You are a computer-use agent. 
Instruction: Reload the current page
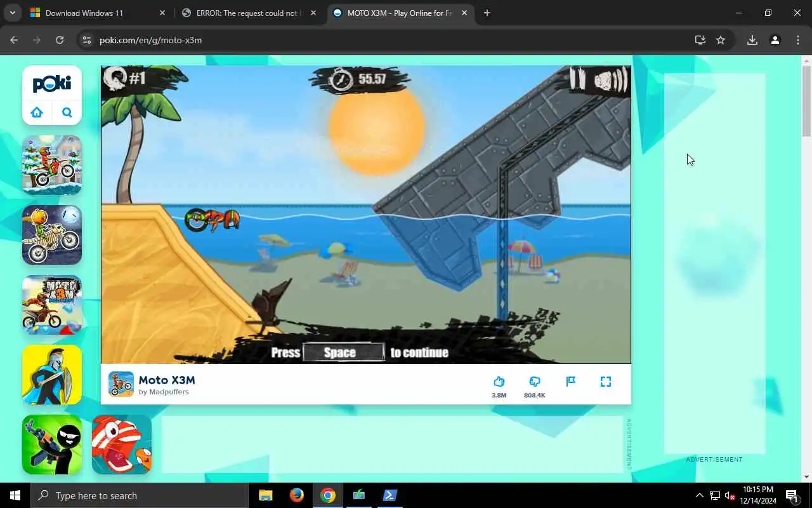pyautogui.click(x=59, y=40)
